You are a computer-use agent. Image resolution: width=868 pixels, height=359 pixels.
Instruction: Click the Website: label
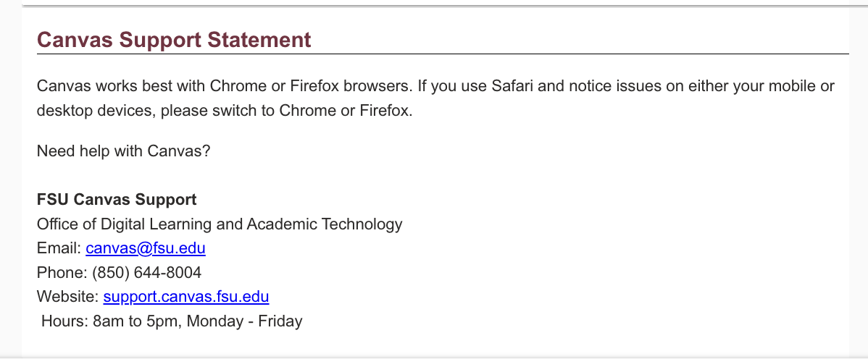[67, 296]
